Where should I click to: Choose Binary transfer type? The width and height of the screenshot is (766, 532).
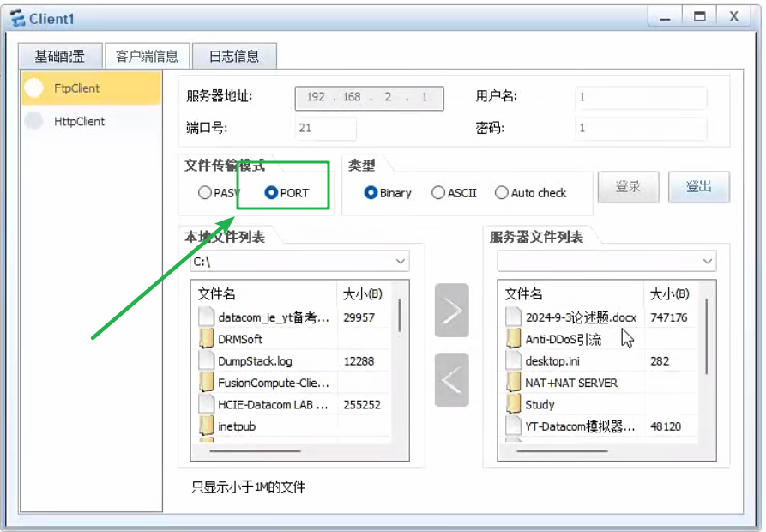click(371, 192)
